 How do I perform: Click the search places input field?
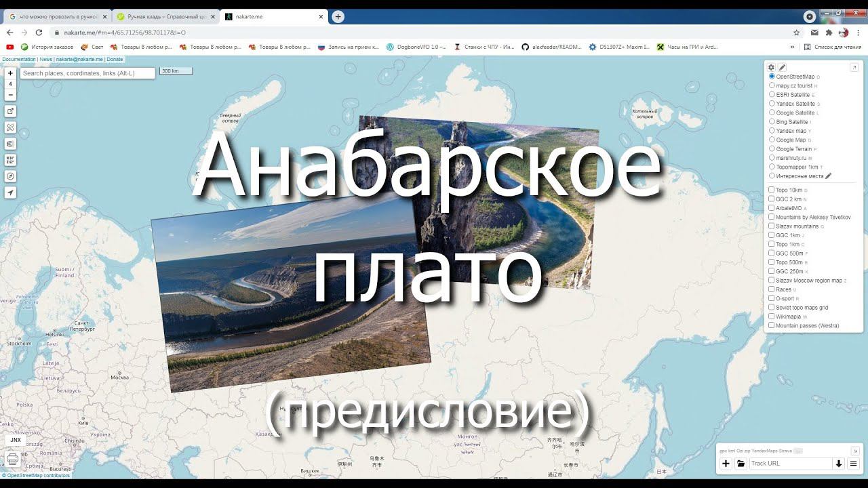point(87,73)
